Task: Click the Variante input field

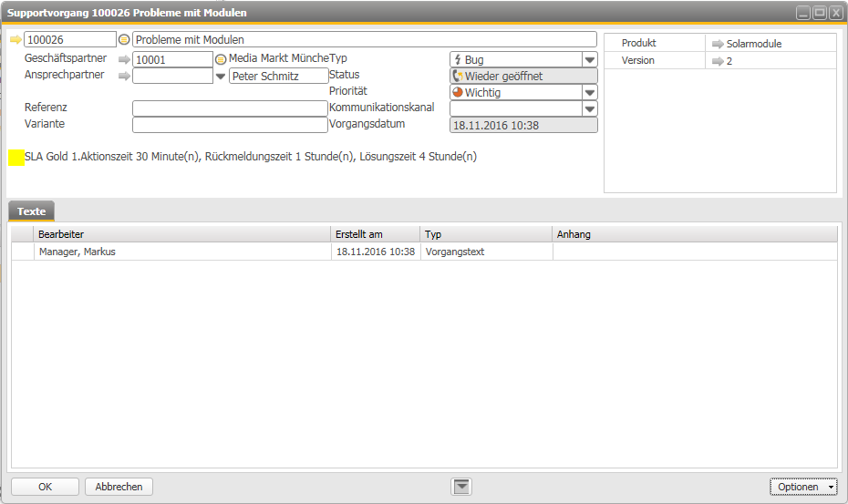Action: 230,124
